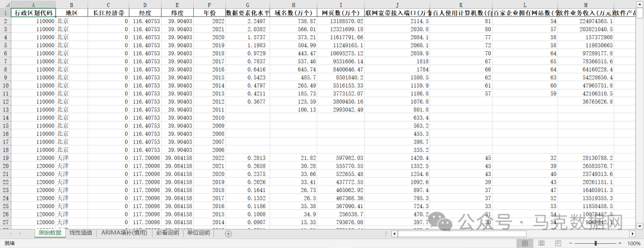Click the 100% zoom level
The height and width of the screenshot is (248, 644).
(x=634, y=243)
